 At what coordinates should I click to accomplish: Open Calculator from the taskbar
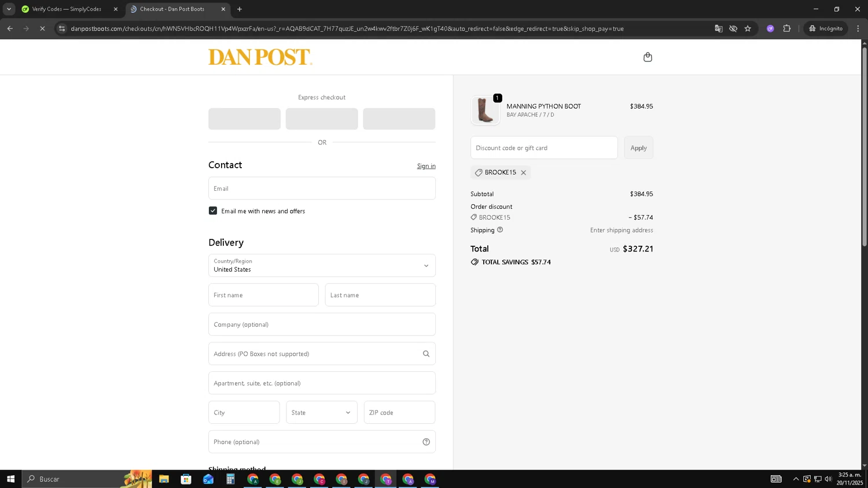click(230, 479)
